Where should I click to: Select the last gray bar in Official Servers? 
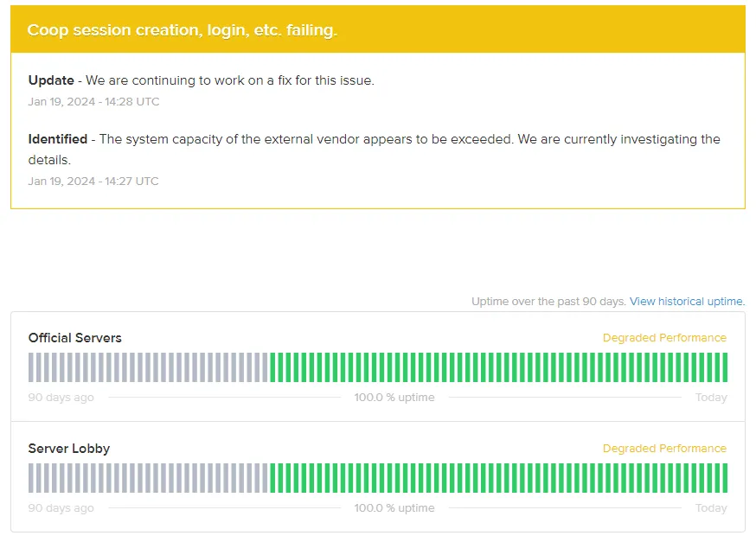[266, 367]
